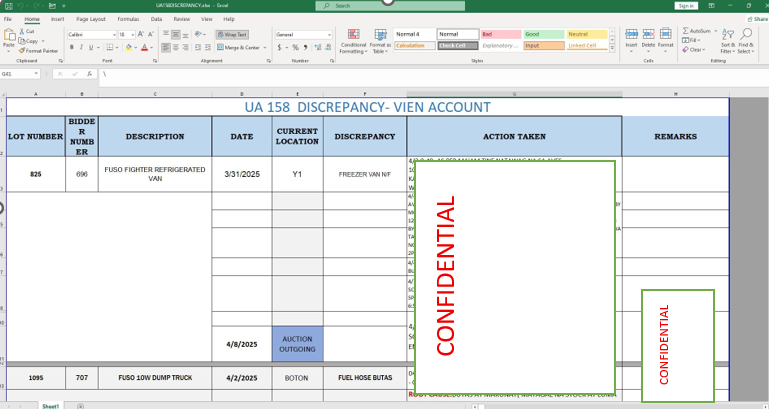Click Increase Decimal icon

tap(317, 48)
